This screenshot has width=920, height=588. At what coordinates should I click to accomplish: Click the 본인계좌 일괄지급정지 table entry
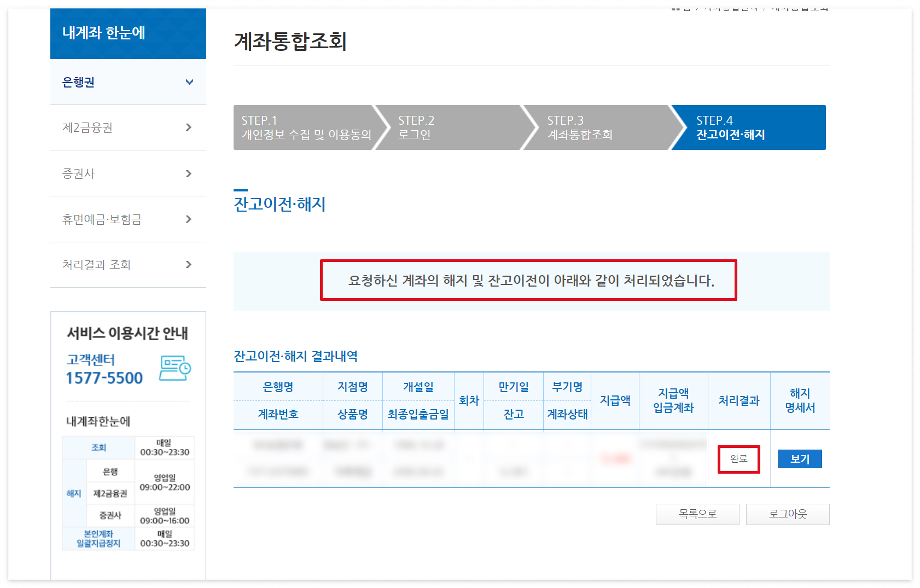click(x=98, y=539)
